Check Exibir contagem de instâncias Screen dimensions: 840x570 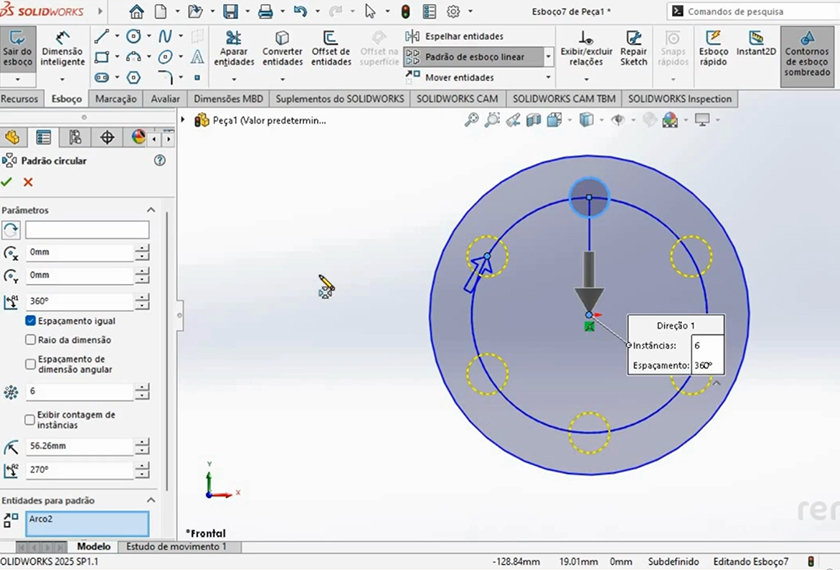click(31, 419)
